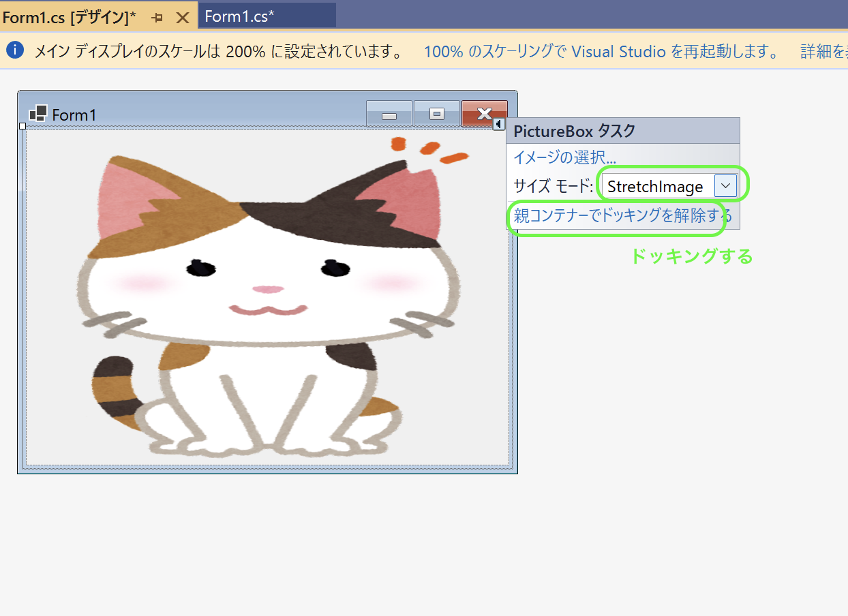Click the red close button on the Form1 designer window
The width and height of the screenshot is (848, 616).
point(485,114)
